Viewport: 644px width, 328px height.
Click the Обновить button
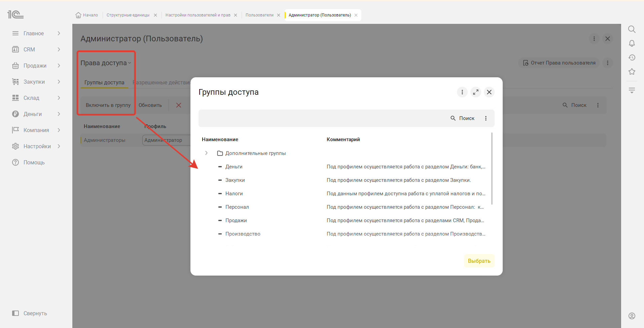[x=150, y=105]
